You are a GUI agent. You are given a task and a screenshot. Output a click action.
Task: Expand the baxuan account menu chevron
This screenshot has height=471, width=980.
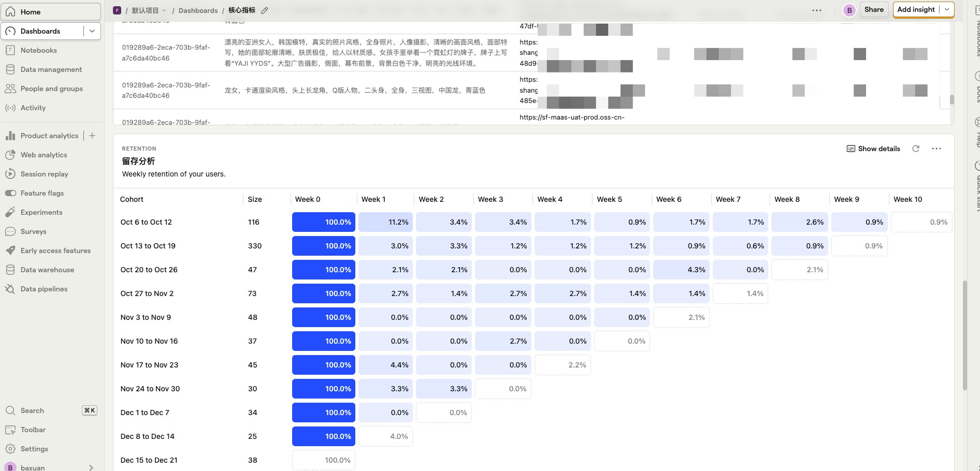tap(91, 467)
